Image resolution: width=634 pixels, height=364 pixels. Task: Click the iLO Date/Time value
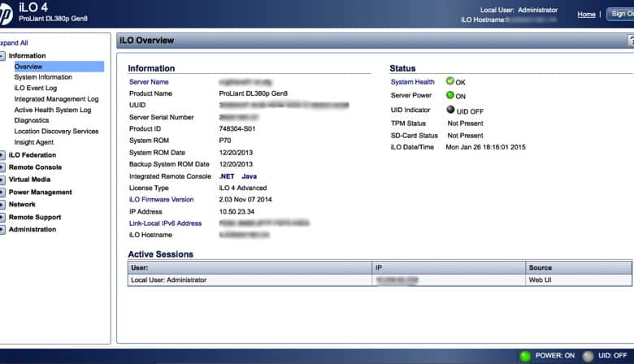click(x=485, y=147)
